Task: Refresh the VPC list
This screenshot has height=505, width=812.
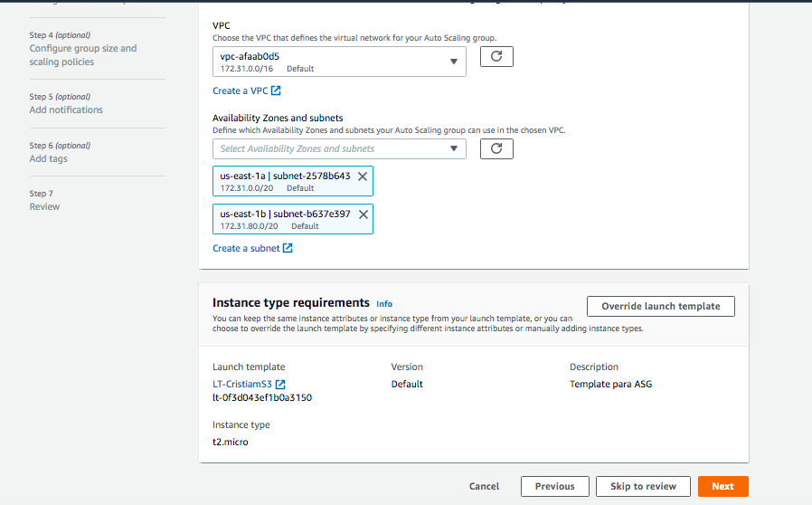Action: point(496,57)
